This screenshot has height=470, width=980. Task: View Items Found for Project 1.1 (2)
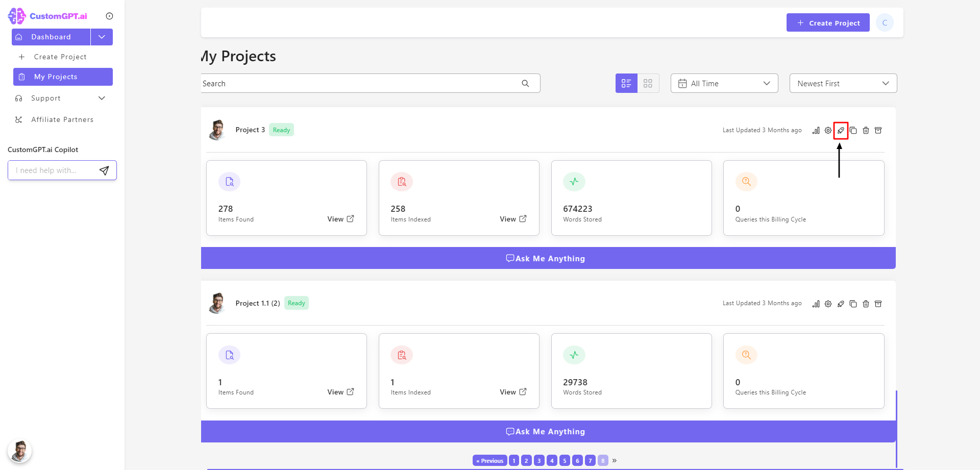340,392
